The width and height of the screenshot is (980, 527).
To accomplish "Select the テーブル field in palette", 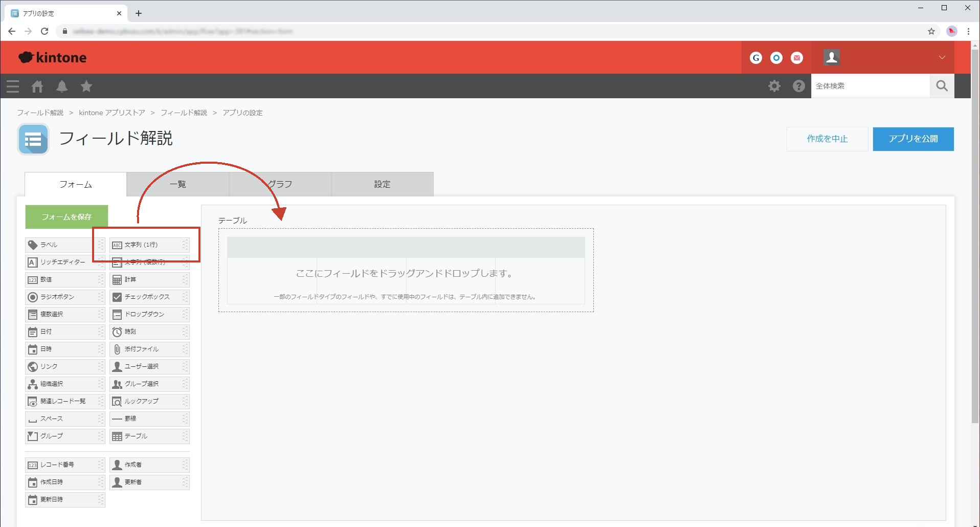I will (x=149, y=436).
